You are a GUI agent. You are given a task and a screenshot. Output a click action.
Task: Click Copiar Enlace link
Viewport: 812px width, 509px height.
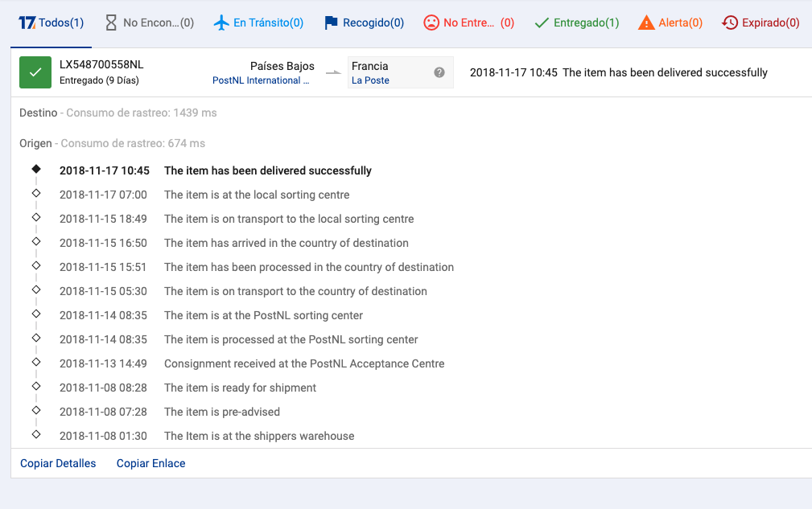[x=150, y=463]
